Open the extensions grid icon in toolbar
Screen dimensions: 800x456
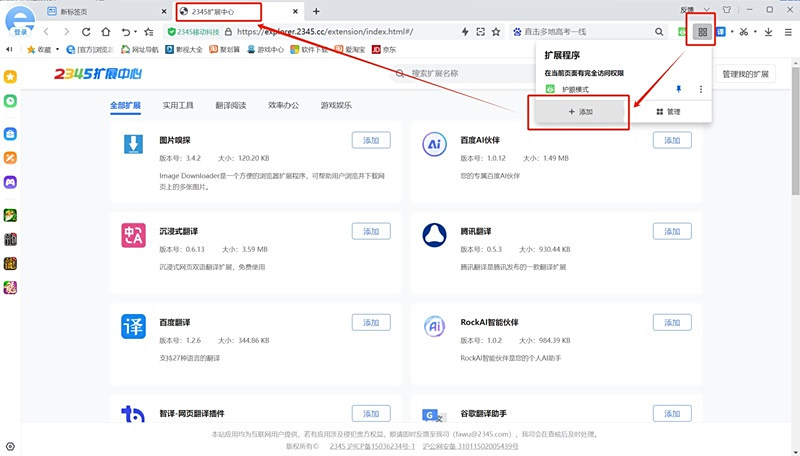pyautogui.click(x=702, y=32)
